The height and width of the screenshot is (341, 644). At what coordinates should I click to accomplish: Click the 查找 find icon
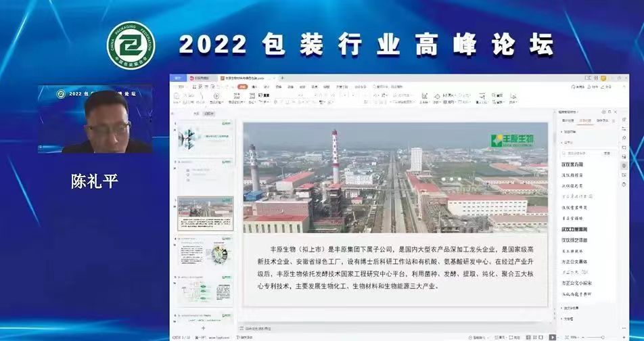pos(497,95)
